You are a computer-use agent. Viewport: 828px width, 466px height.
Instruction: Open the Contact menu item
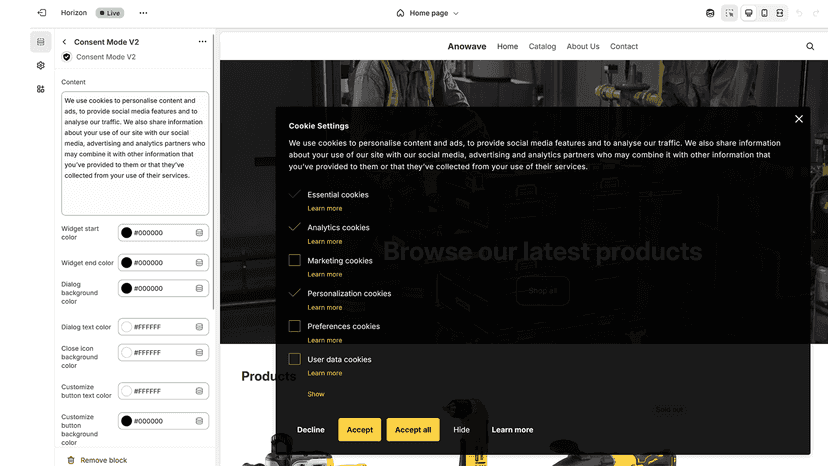click(624, 46)
